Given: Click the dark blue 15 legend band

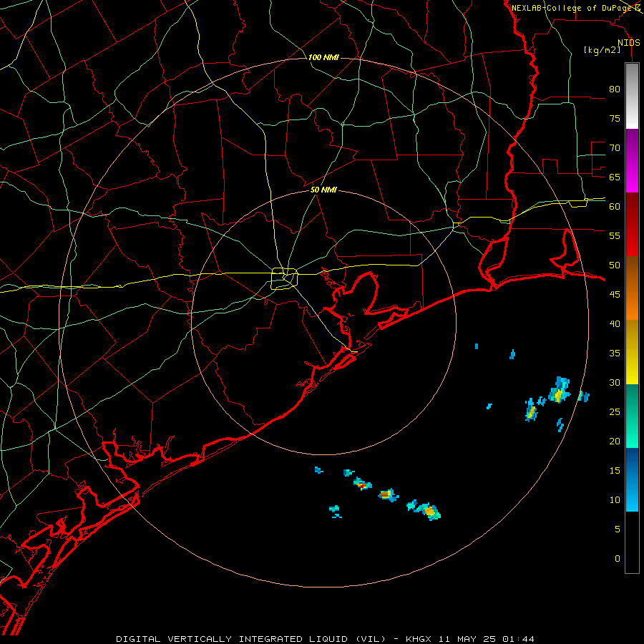Looking at the screenshot, I should (632, 465).
